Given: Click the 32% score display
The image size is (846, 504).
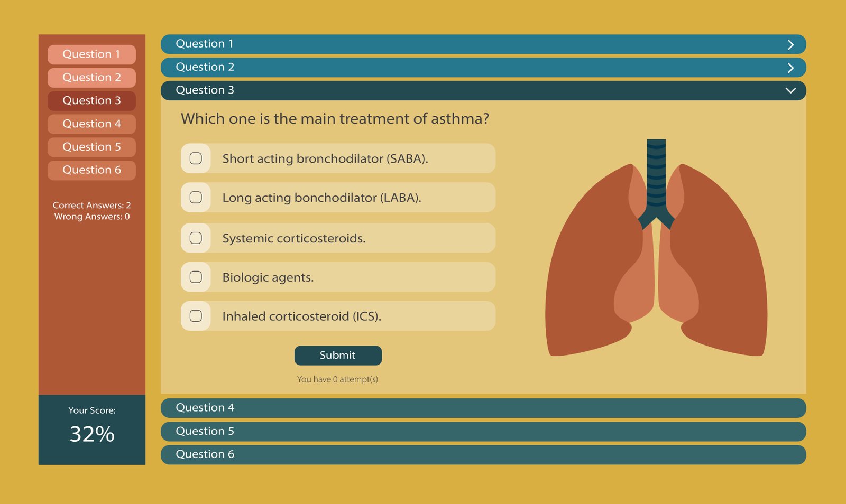Looking at the screenshot, I should click(x=92, y=434).
